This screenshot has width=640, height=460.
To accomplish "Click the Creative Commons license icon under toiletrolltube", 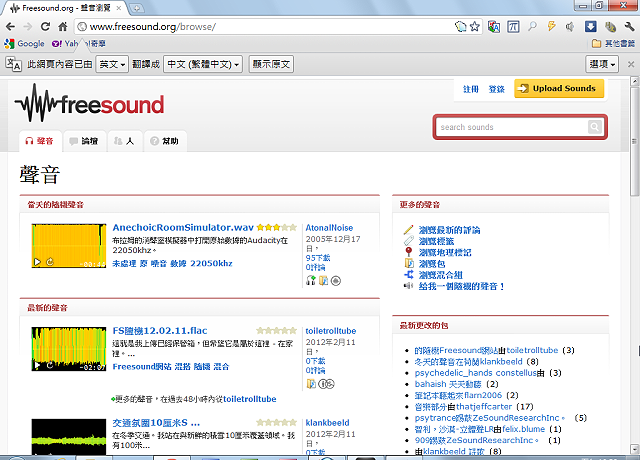I will (326, 384).
